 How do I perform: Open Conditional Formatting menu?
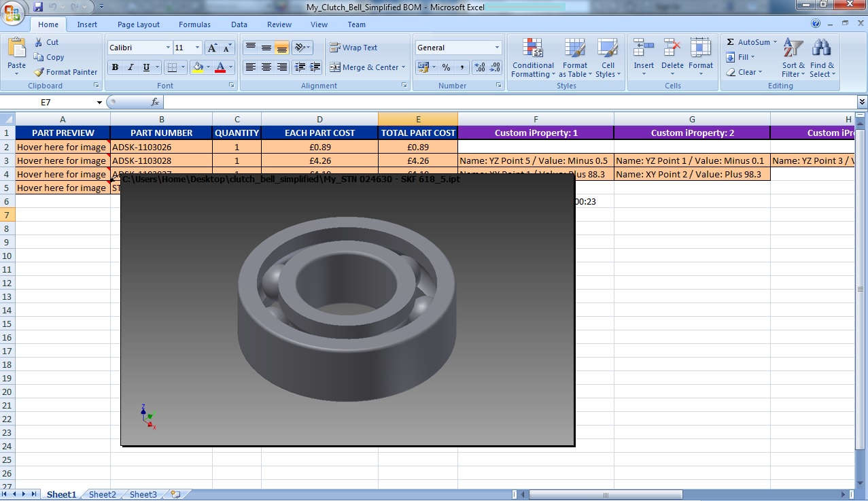[533, 58]
